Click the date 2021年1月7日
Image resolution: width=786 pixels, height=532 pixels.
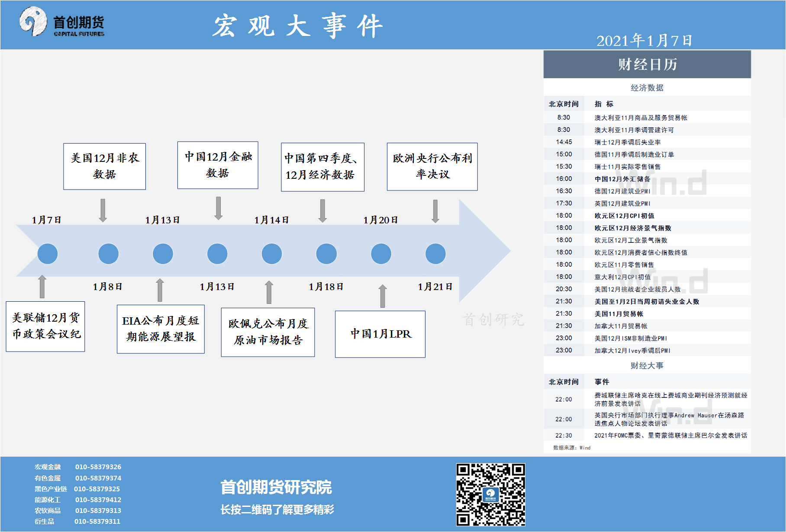644,41
